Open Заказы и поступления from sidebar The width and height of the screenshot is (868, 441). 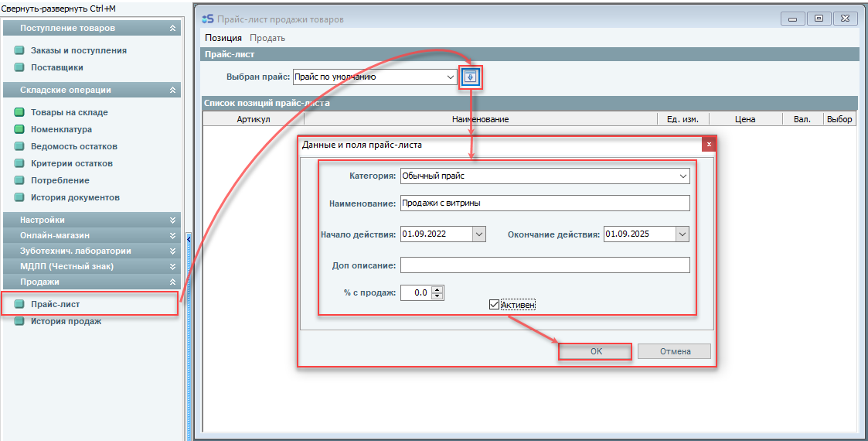click(78, 50)
